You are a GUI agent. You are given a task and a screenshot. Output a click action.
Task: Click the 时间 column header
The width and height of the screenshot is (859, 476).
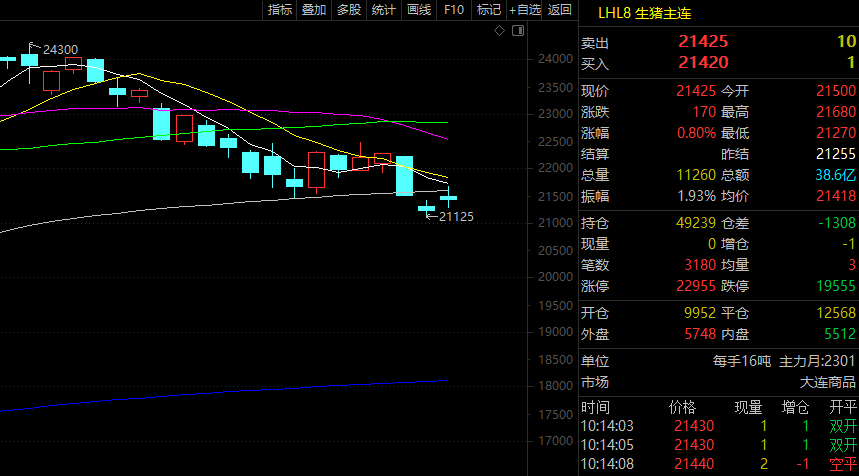point(595,407)
